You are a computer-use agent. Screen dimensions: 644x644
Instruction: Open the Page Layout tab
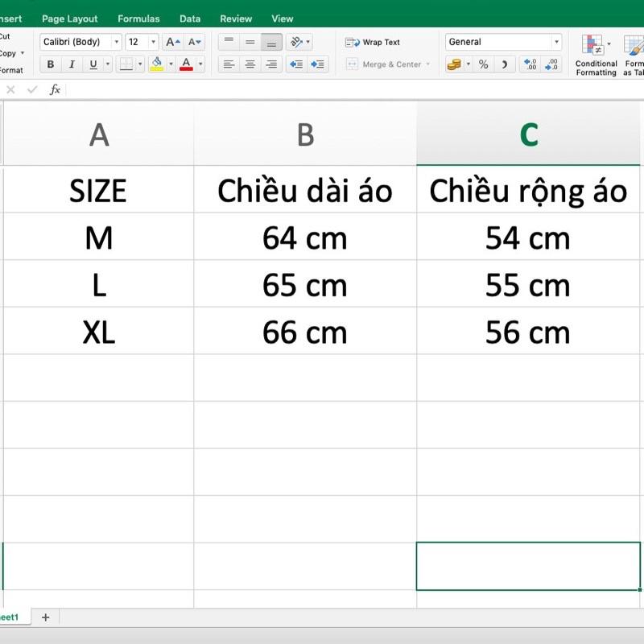click(x=70, y=19)
